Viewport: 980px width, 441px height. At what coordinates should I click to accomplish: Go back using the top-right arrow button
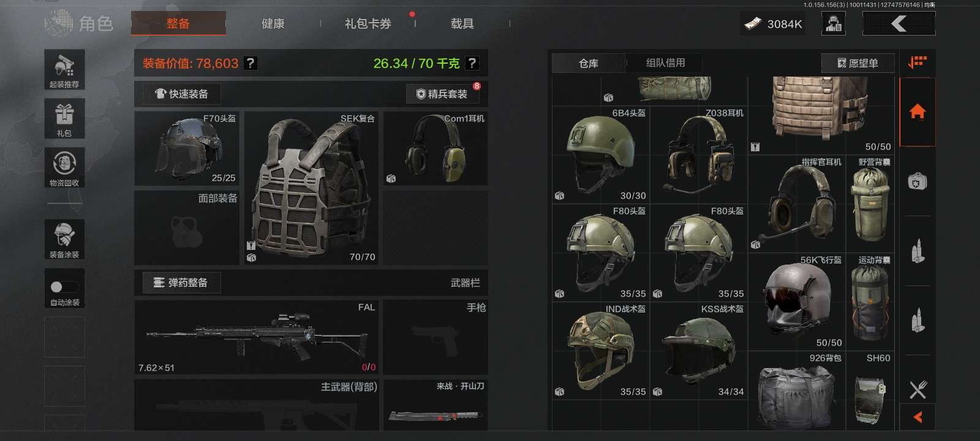click(899, 24)
